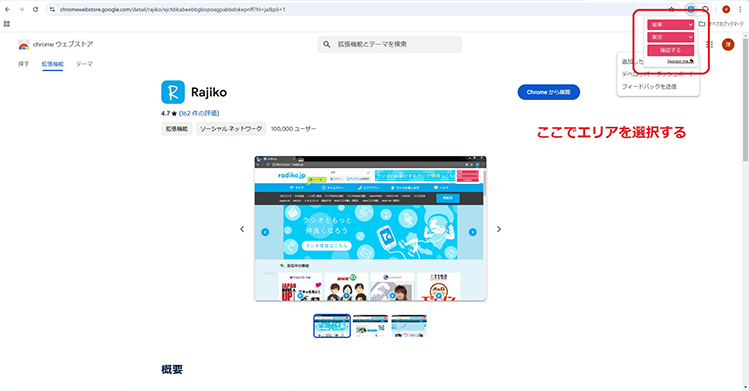
Task: Click the search magnifier icon
Action: [x=327, y=44]
